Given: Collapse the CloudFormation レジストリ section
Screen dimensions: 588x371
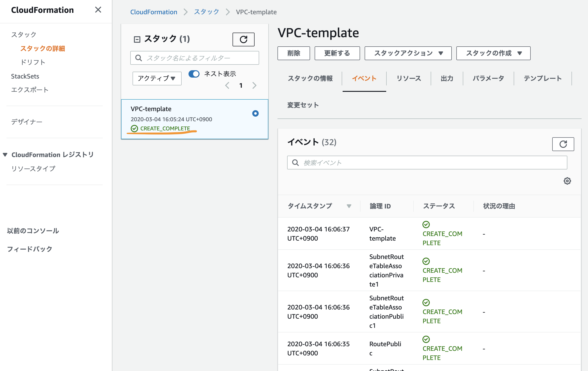Looking at the screenshot, I should click(x=5, y=155).
